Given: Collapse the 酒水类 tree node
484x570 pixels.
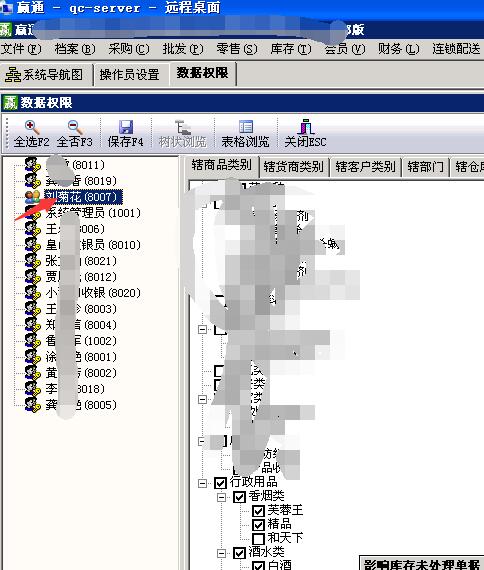Looking at the screenshot, I should click(x=221, y=553).
